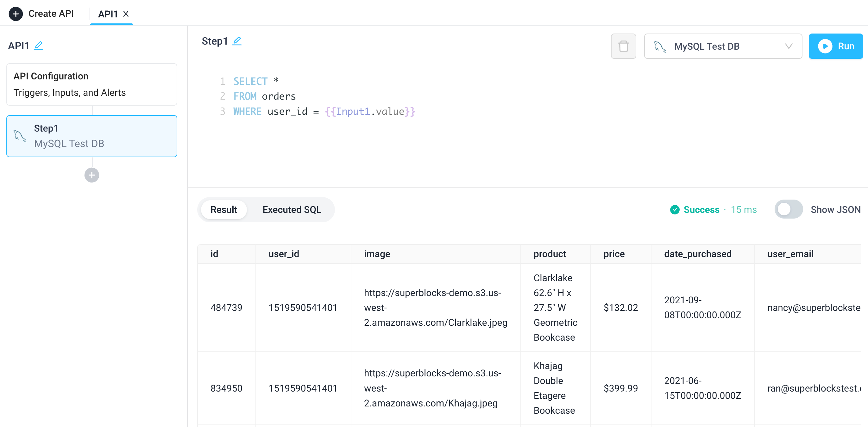
Task: Click Create API
Action: (51, 14)
